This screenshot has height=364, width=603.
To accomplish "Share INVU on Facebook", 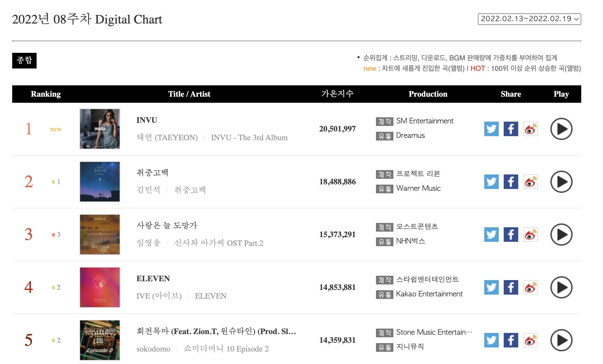I will pyautogui.click(x=511, y=129).
